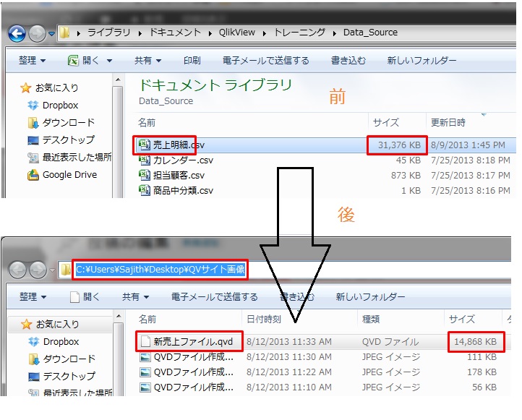This screenshot has width=522, height=420.
Task: Open 共有 menu in bottom window
Action: pos(135,296)
